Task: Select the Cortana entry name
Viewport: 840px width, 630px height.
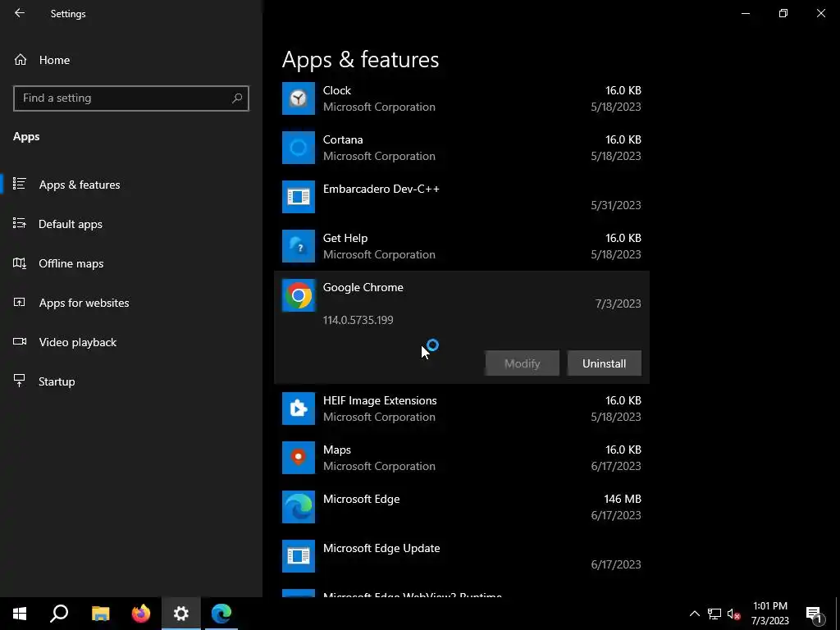Action: 343,139
